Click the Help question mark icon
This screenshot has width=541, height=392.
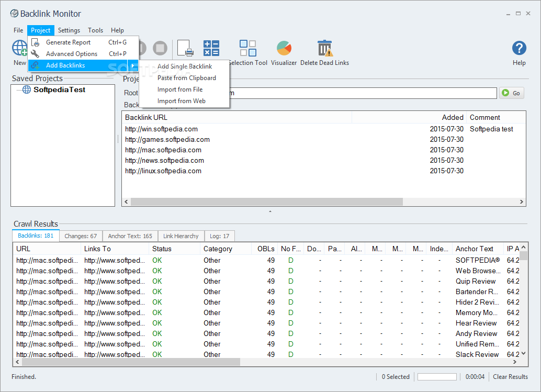(x=519, y=48)
